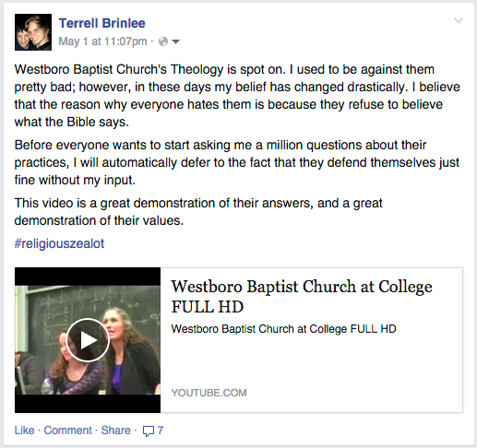Image resolution: width=477 pixels, height=448 pixels.
Task: Open the post options chevron menu
Action: tap(459, 20)
